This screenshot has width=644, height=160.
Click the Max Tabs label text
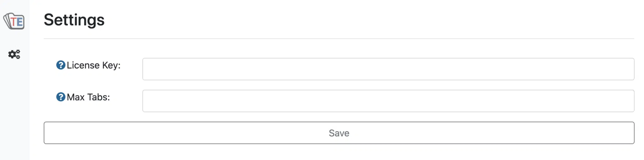coord(88,97)
